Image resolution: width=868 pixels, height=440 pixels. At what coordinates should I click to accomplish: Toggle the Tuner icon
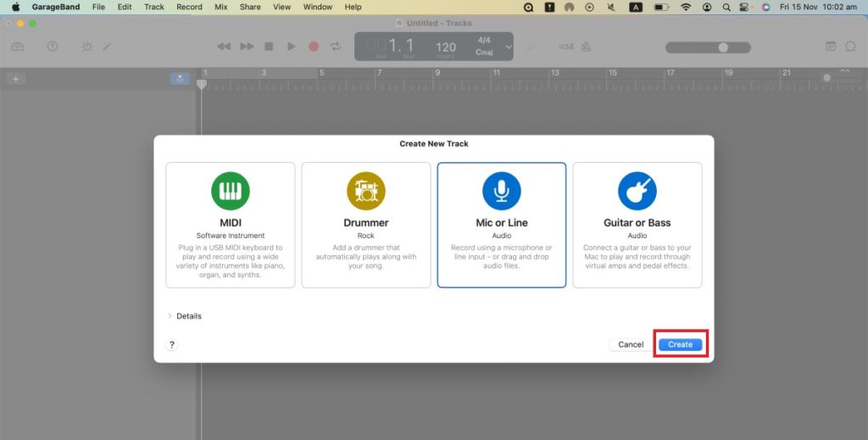coord(531,47)
